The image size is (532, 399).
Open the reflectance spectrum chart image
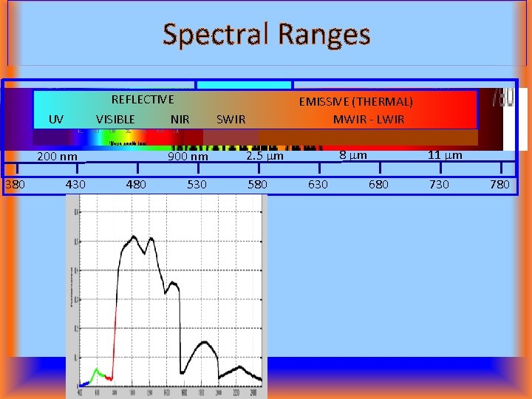click(166, 296)
